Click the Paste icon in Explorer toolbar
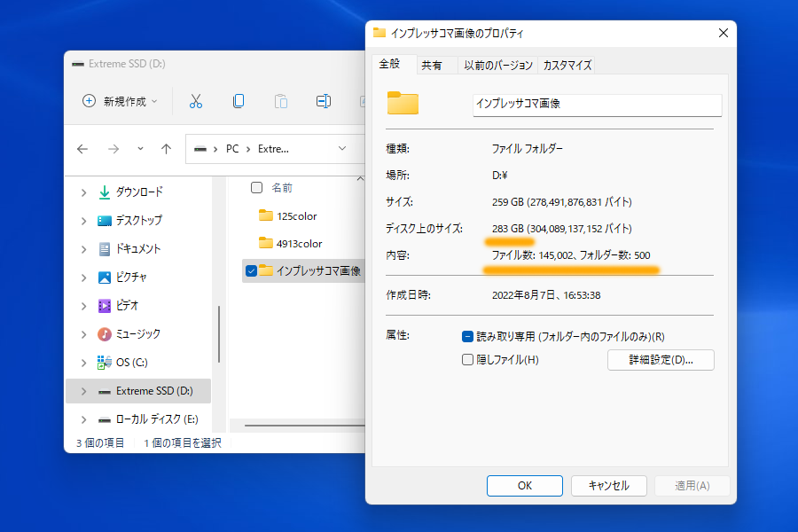The width and height of the screenshot is (798, 532). (x=281, y=101)
